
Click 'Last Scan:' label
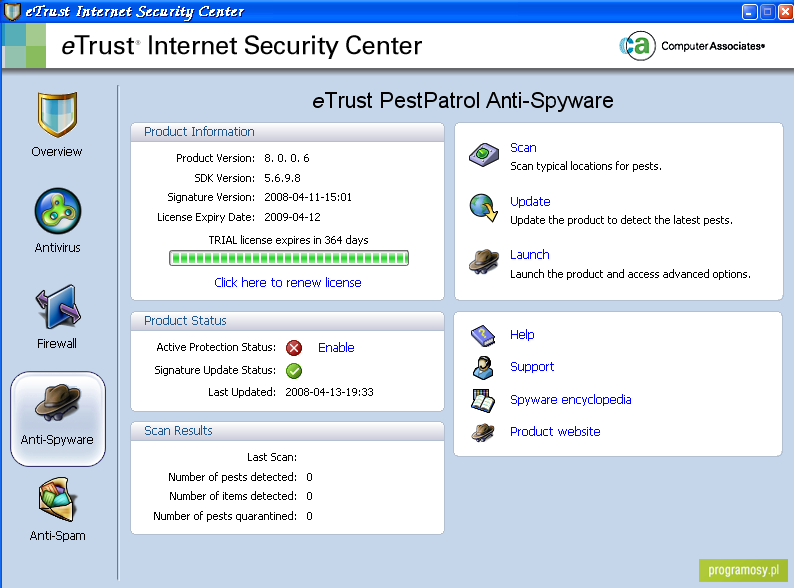(272, 457)
